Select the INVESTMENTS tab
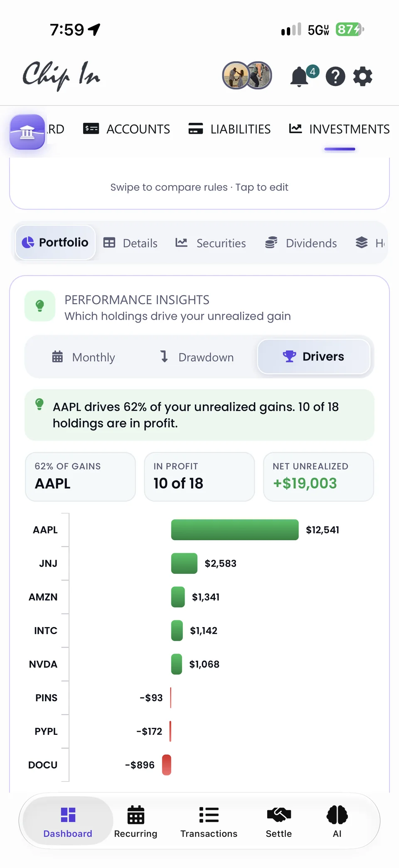The image size is (399, 868). (340, 129)
